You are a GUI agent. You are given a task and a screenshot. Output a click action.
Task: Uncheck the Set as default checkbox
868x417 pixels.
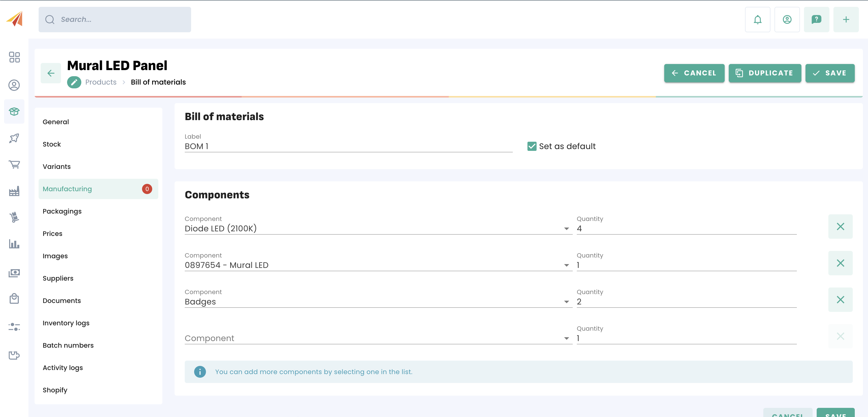pos(532,146)
